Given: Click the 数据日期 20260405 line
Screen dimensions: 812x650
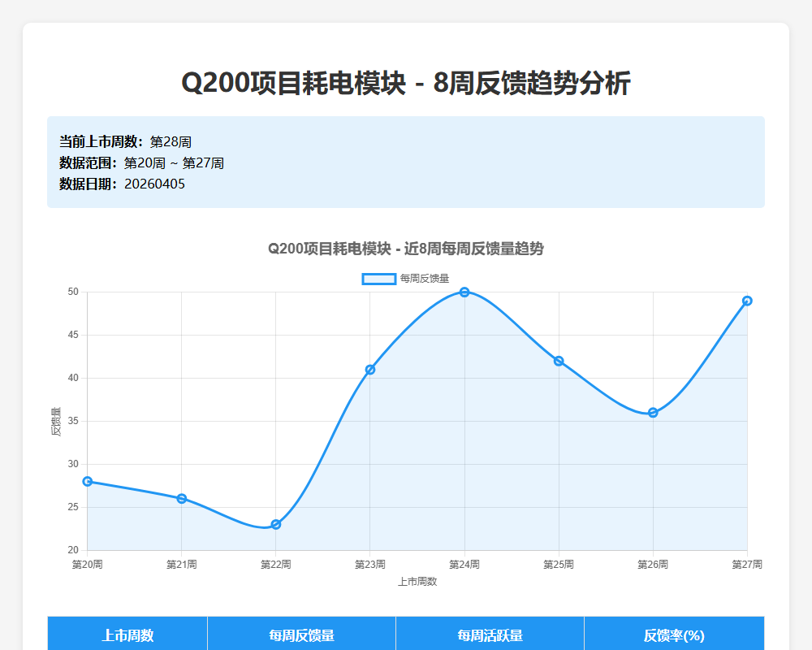Looking at the screenshot, I should pos(123,184).
